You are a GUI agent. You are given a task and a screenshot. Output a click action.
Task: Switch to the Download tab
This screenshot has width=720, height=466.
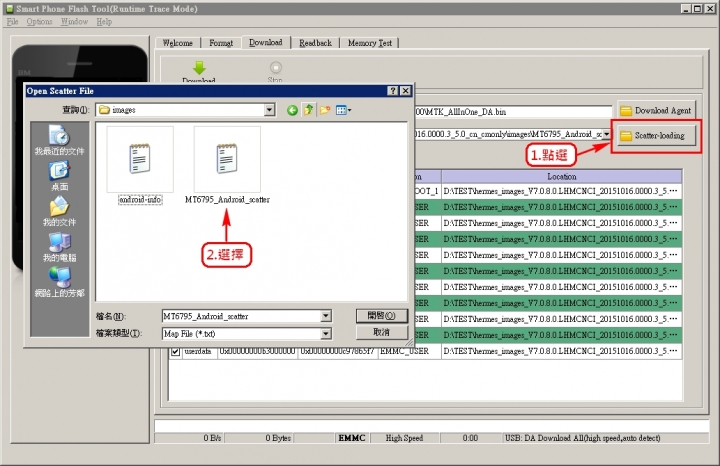tap(266, 42)
